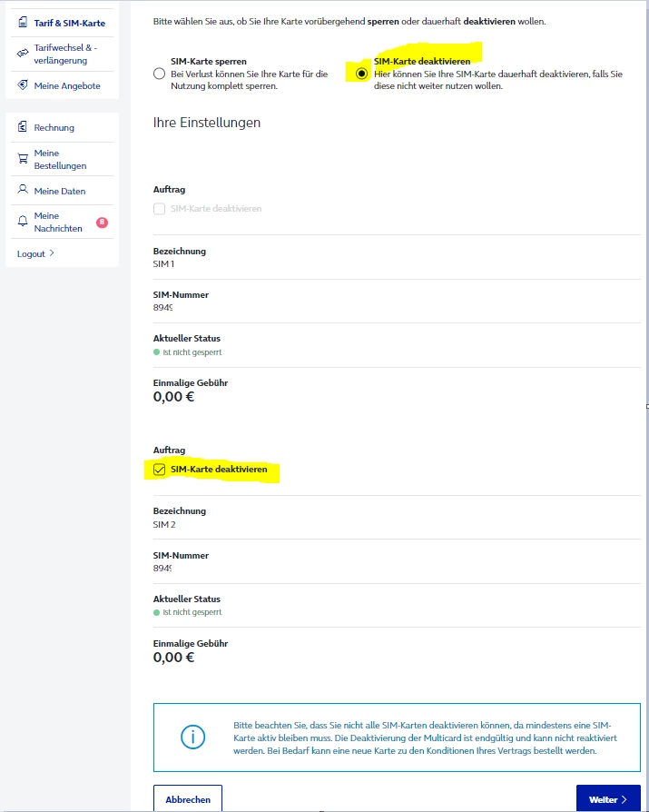Click the Meine Angebote tag icon
This screenshot has height=812, width=649.
coord(23,85)
